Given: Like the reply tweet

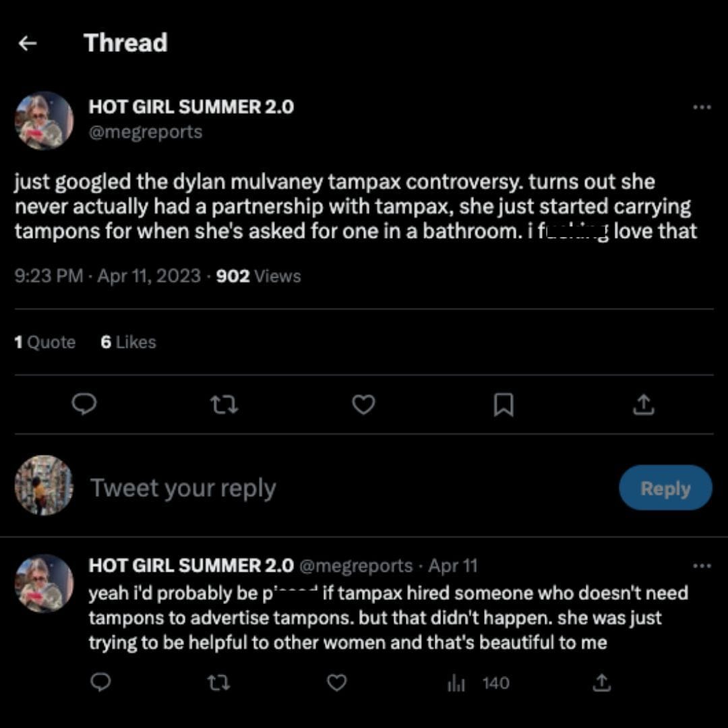Looking at the screenshot, I should click(336, 683).
